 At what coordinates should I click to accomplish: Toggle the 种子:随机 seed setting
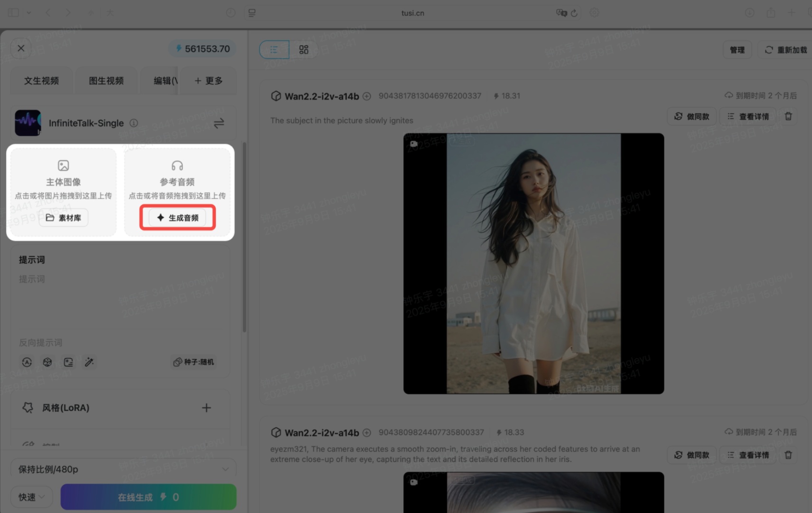pos(194,362)
